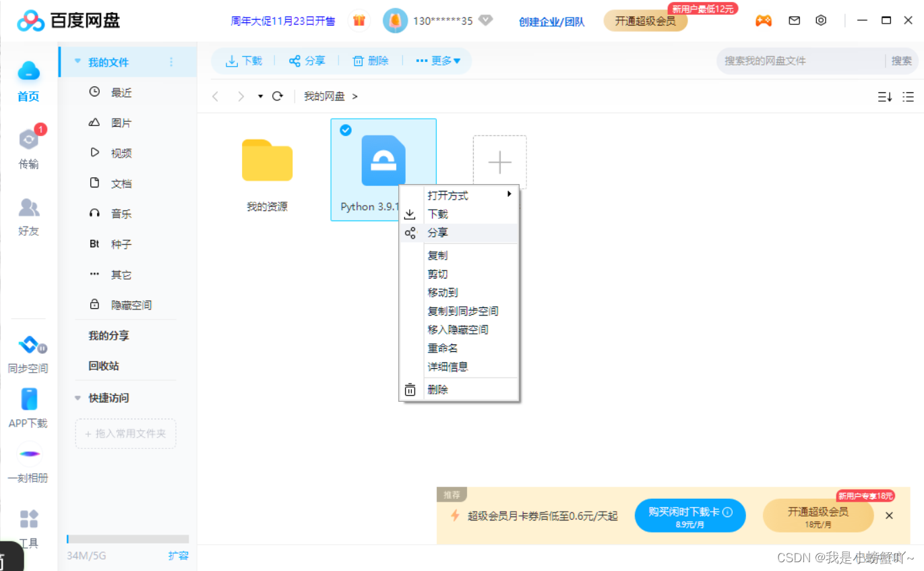
Task: Open the APP下载 phone icon
Action: click(x=29, y=399)
